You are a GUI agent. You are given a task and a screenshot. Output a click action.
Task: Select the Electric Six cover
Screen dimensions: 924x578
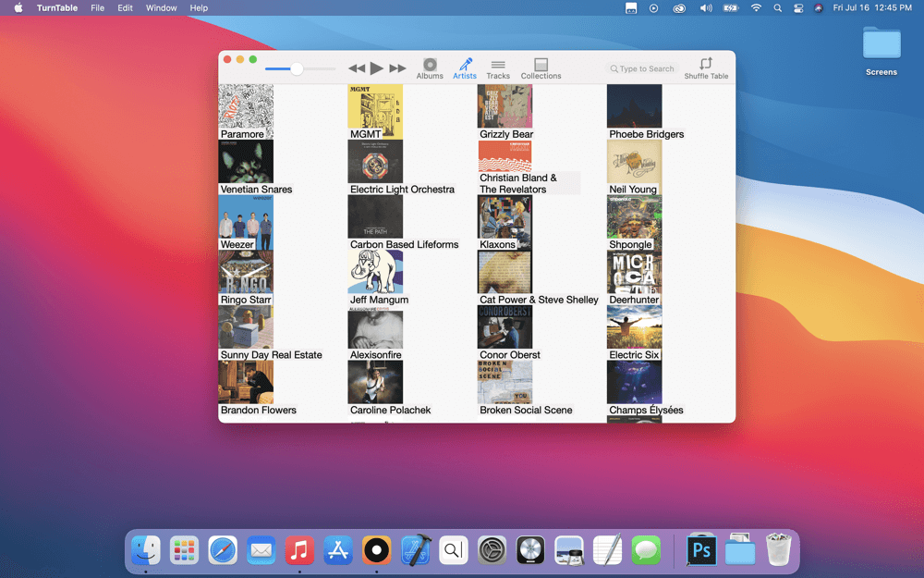(x=634, y=326)
